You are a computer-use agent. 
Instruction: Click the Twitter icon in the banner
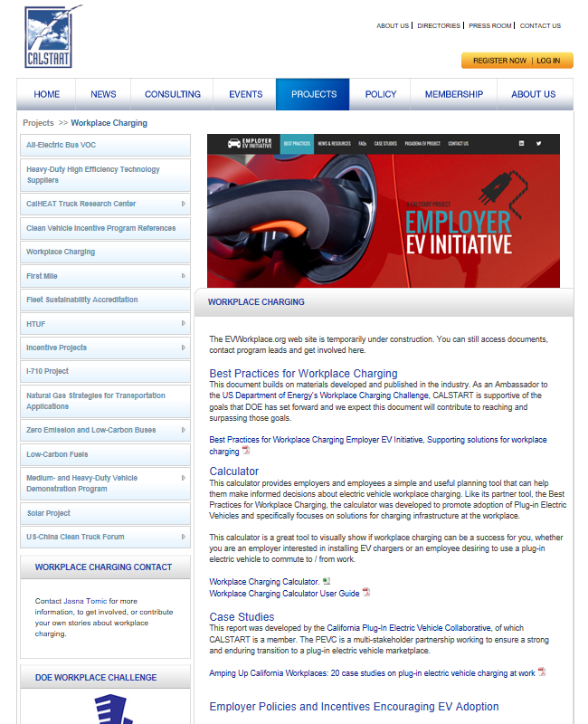click(539, 143)
